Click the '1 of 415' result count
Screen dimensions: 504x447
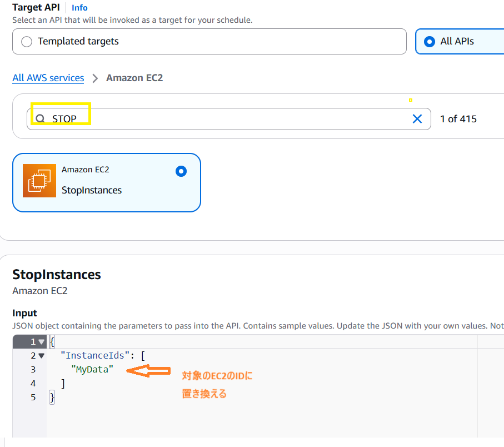458,119
